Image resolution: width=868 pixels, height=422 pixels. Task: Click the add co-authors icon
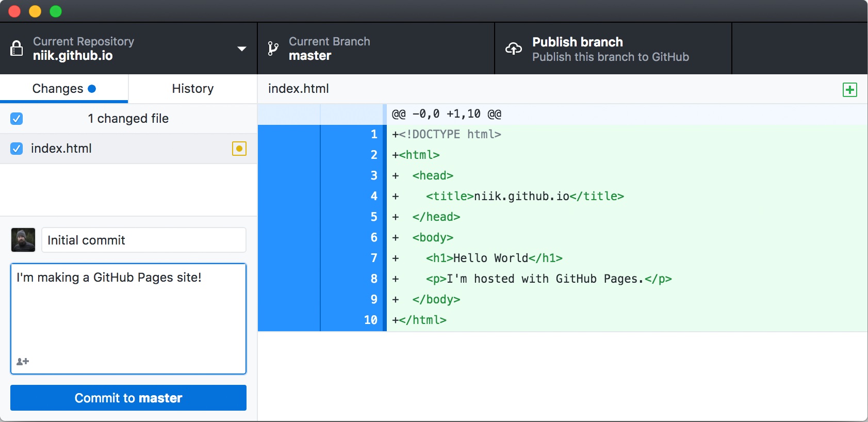click(x=23, y=362)
